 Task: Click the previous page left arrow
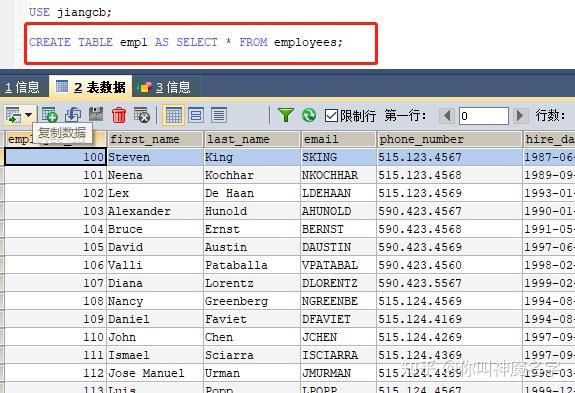[x=447, y=116]
